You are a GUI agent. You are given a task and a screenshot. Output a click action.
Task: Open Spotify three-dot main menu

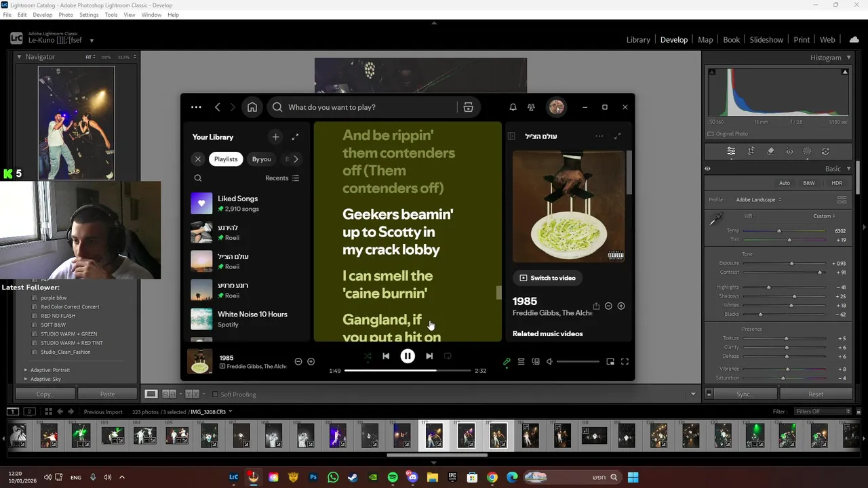[x=196, y=107]
